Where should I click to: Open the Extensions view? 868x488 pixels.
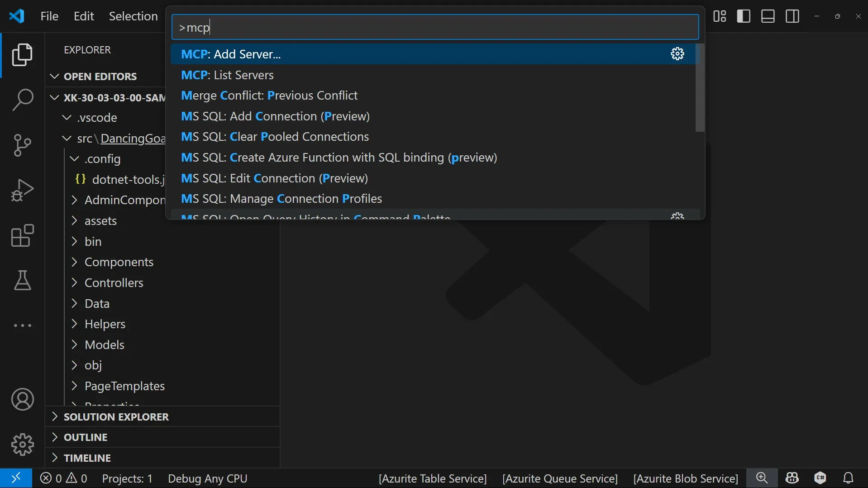(x=22, y=235)
